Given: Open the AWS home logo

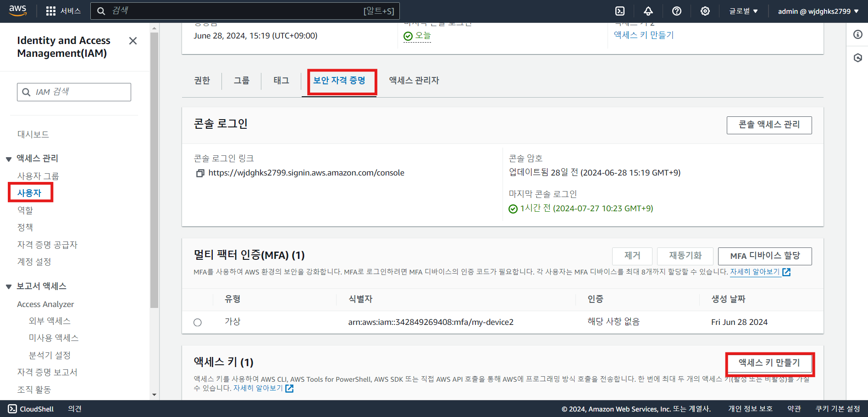Looking at the screenshot, I should click(x=17, y=11).
